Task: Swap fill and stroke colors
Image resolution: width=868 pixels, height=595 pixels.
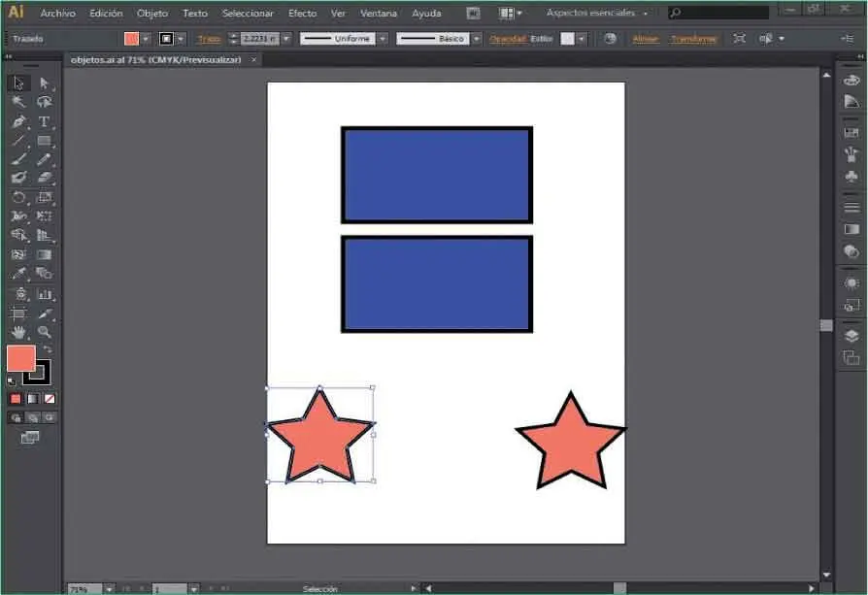Action: pyautogui.click(x=49, y=349)
